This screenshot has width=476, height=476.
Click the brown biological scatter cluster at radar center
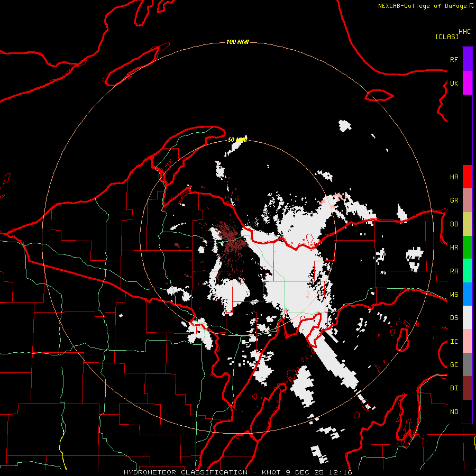pos(232,241)
